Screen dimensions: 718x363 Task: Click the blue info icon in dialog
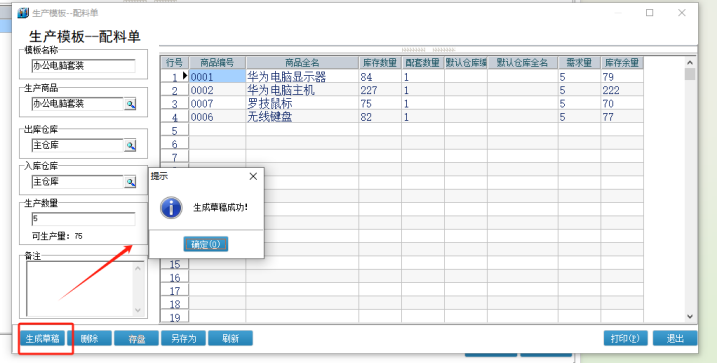171,207
